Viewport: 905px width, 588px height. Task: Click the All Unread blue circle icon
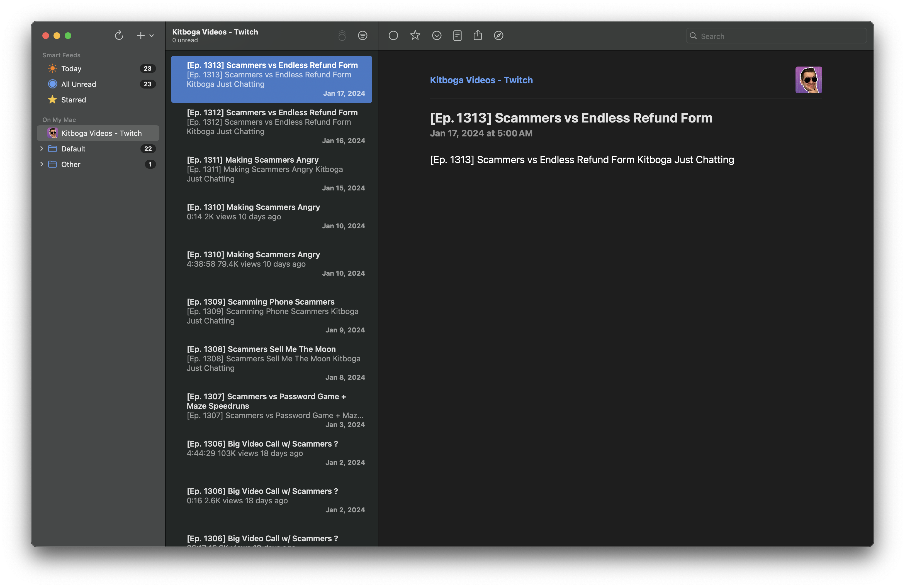pos(52,84)
